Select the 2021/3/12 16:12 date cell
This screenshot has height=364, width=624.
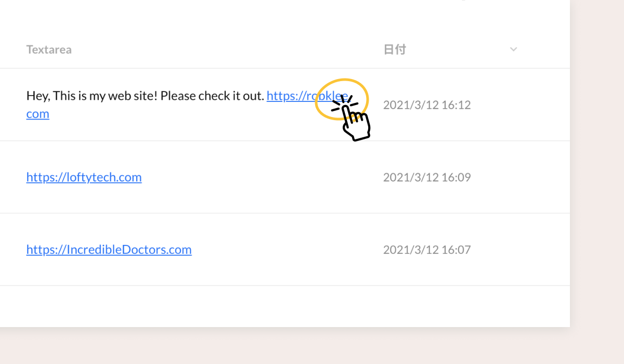click(x=427, y=105)
